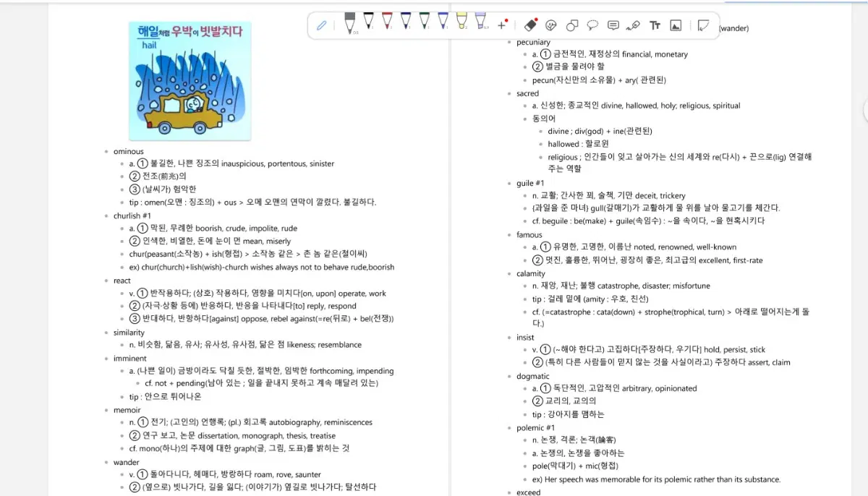Select the green pen
Image resolution: width=868 pixels, height=496 pixels.
(x=425, y=22)
